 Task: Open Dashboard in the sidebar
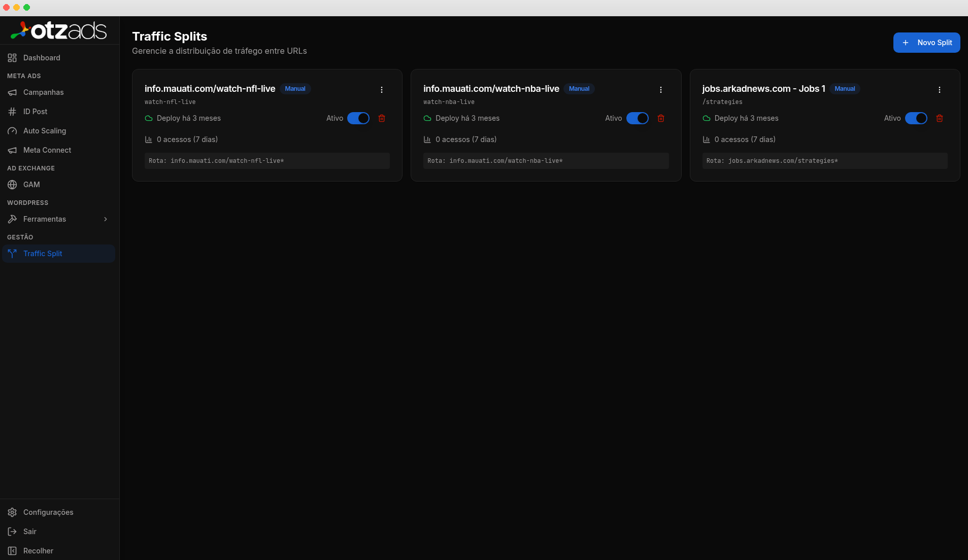(x=59, y=58)
